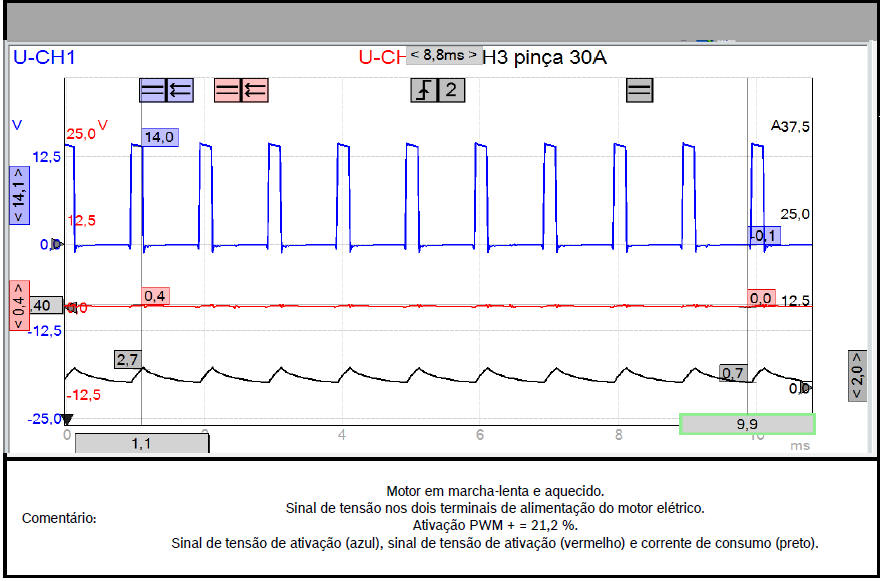Click the 1,1 time cursor marker

click(141, 443)
